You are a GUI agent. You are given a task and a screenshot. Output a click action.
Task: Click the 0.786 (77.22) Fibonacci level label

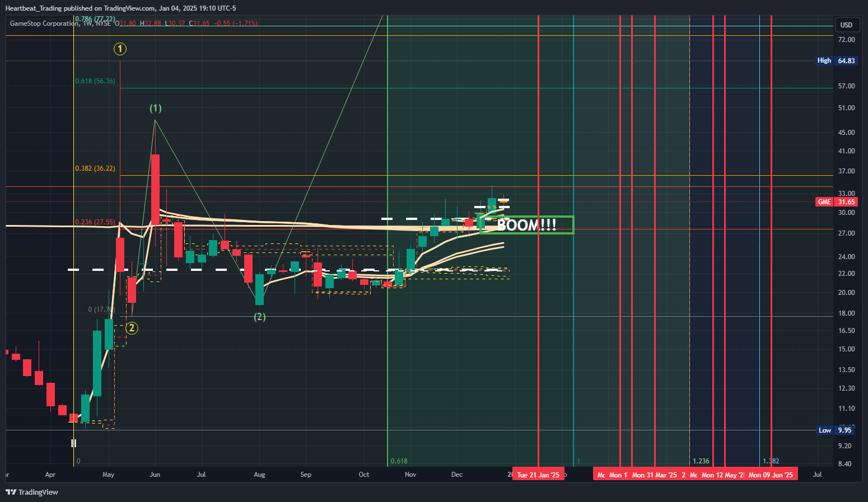pos(95,19)
